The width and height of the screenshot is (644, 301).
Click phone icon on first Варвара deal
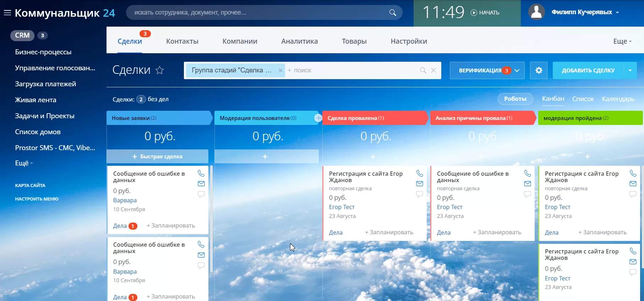coord(201,173)
